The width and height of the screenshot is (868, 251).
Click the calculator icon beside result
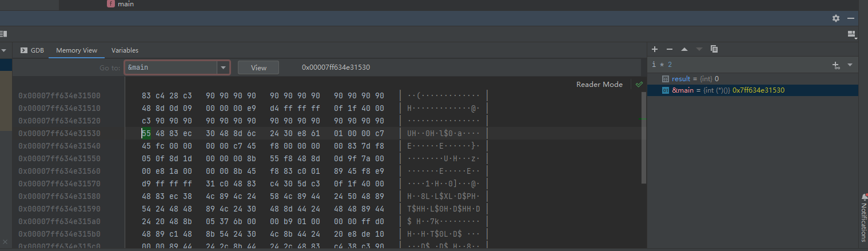[x=665, y=79]
